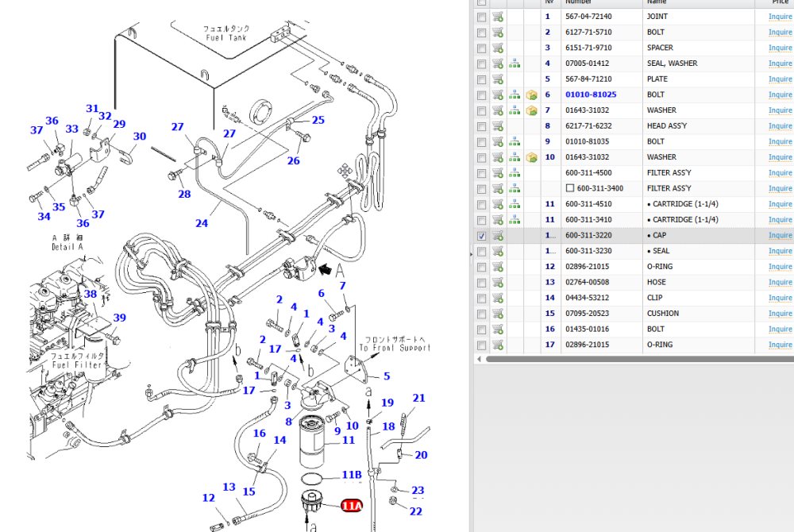Image resolution: width=794 pixels, height=532 pixels.
Task: Toggle small checkbox beside number 600-311-3400
Action: coord(569,188)
